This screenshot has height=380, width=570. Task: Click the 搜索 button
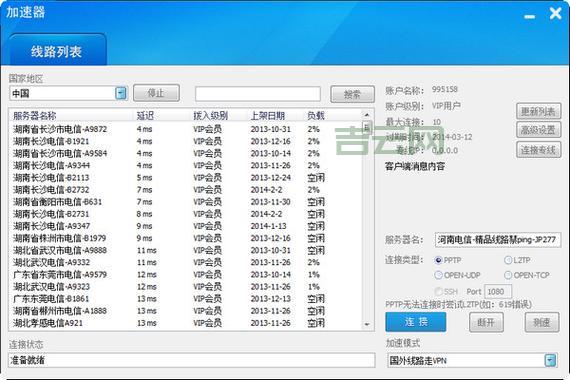pyautogui.click(x=352, y=95)
